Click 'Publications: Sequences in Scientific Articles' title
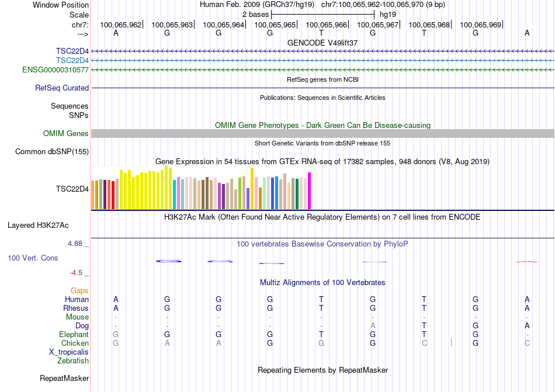This screenshot has width=555, height=392. pyautogui.click(x=322, y=98)
